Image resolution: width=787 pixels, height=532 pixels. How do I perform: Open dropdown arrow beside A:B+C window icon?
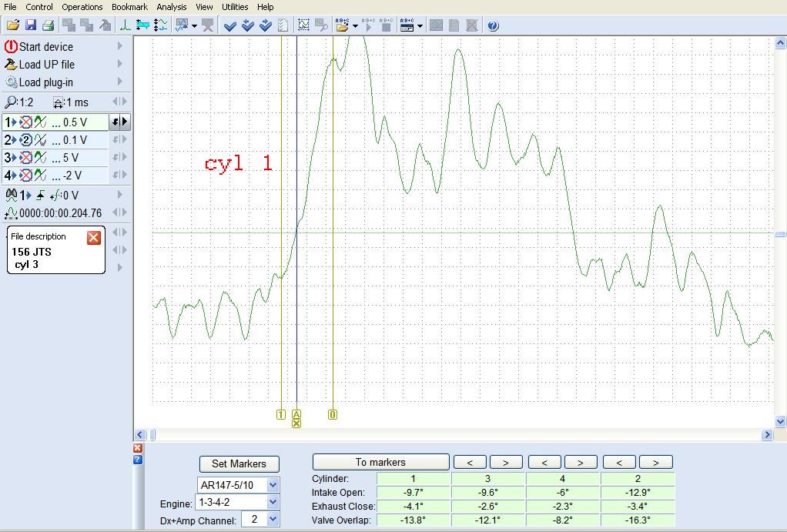pyautogui.click(x=420, y=25)
